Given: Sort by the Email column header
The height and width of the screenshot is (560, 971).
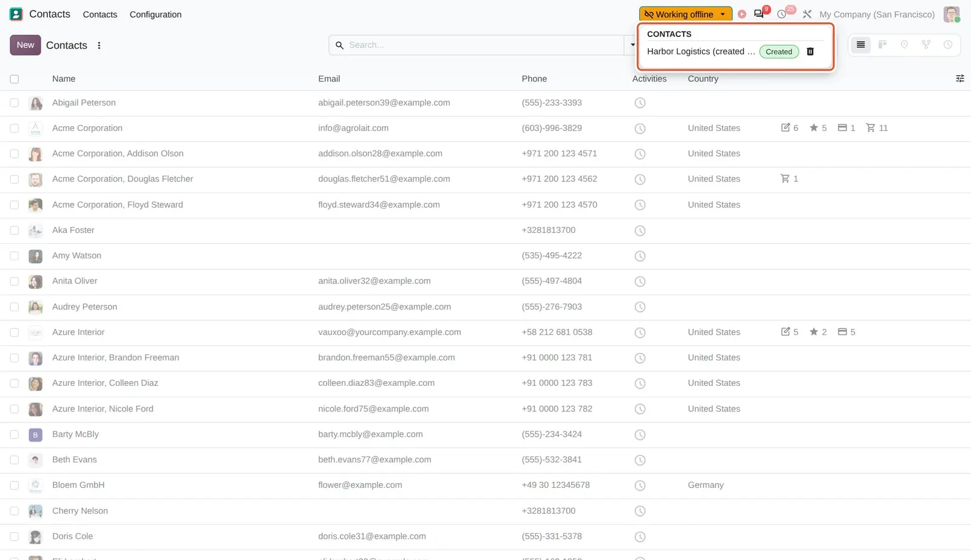Looking at the screenshot, I should (329, 79).
